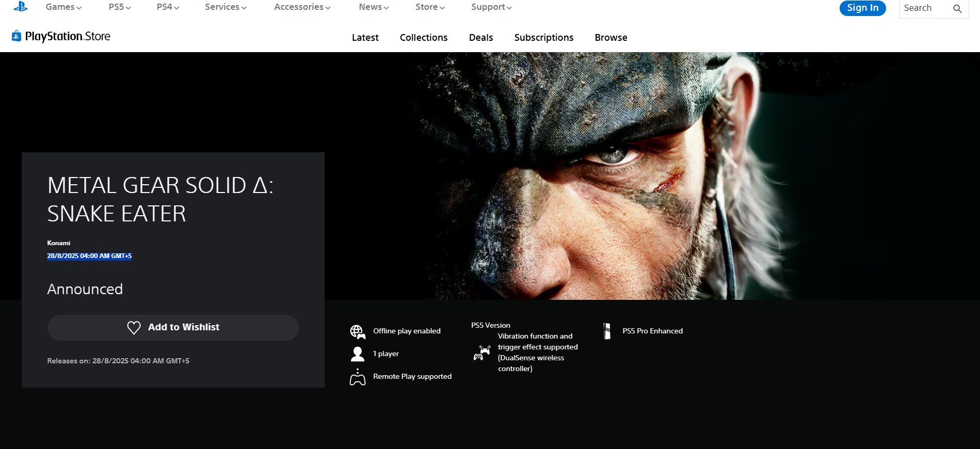This screenshot has width=980, height=449.
Task: Click the PS5 Pro Enhanced console icon
Action: 607,331
